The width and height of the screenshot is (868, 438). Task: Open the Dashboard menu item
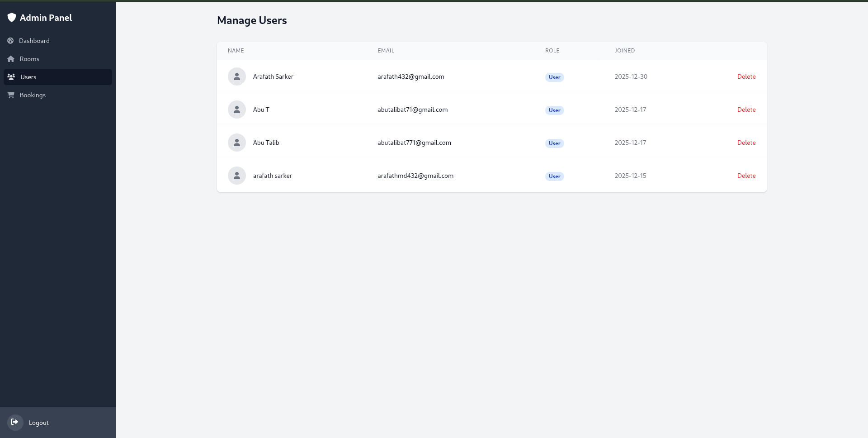(34, 41)
